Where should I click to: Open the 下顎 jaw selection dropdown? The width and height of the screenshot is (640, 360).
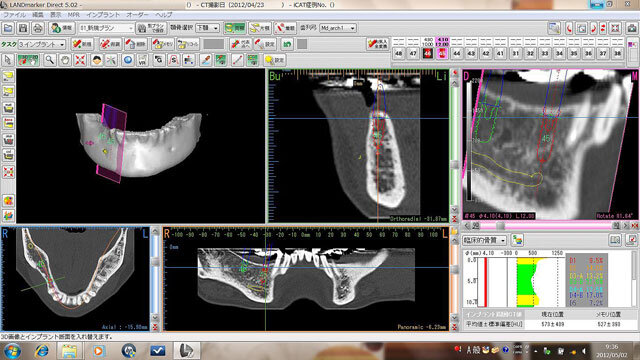coord(208,28)
